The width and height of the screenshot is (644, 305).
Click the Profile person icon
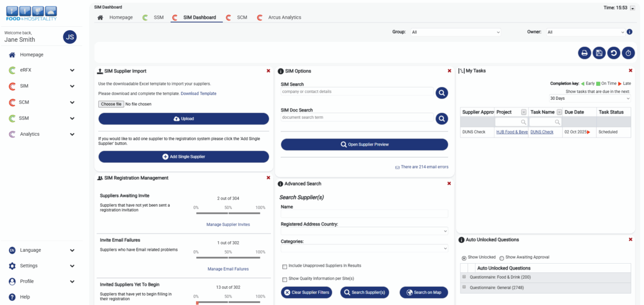(x=12, y=281)
